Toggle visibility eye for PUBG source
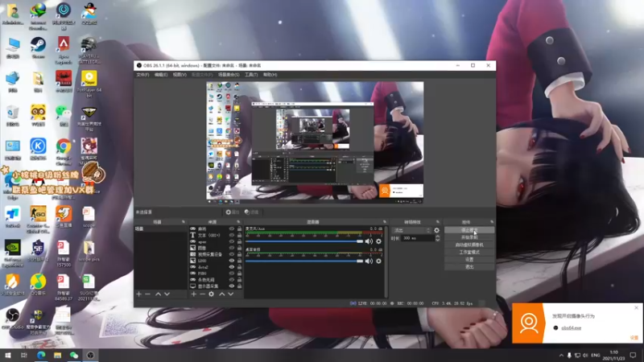Screen dimensions: 644x362 [x=232, y=274]
